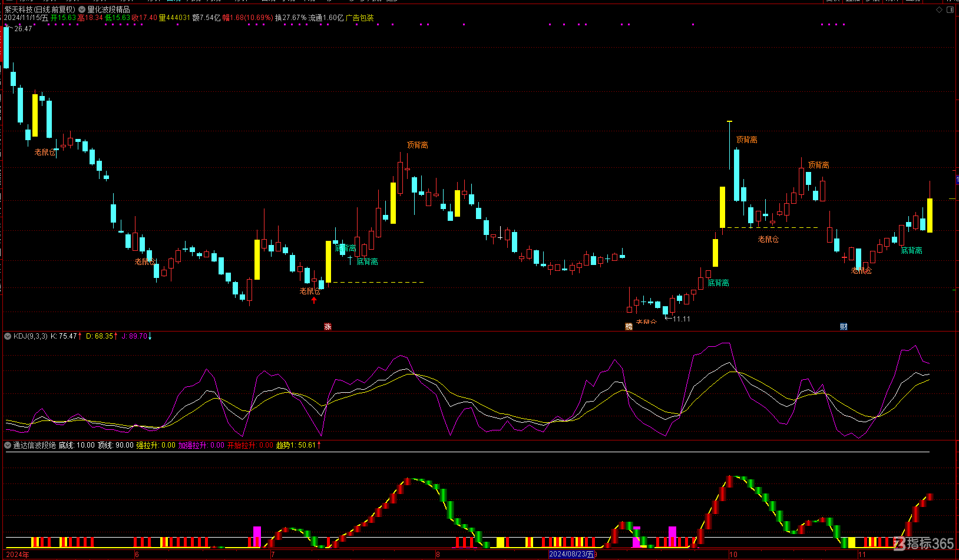Click the 顶线: 90.00 value
The image size is (959, 560).
coord(115,445)
